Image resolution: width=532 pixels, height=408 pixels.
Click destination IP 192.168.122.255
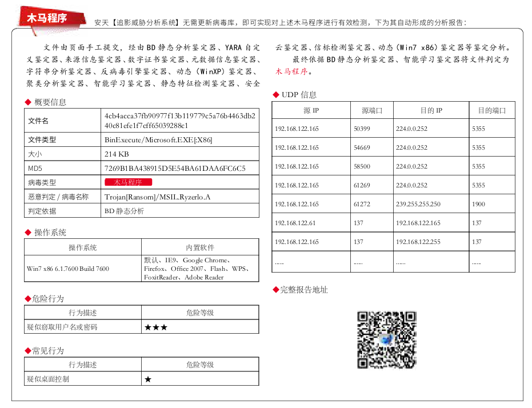pos(418,242)
